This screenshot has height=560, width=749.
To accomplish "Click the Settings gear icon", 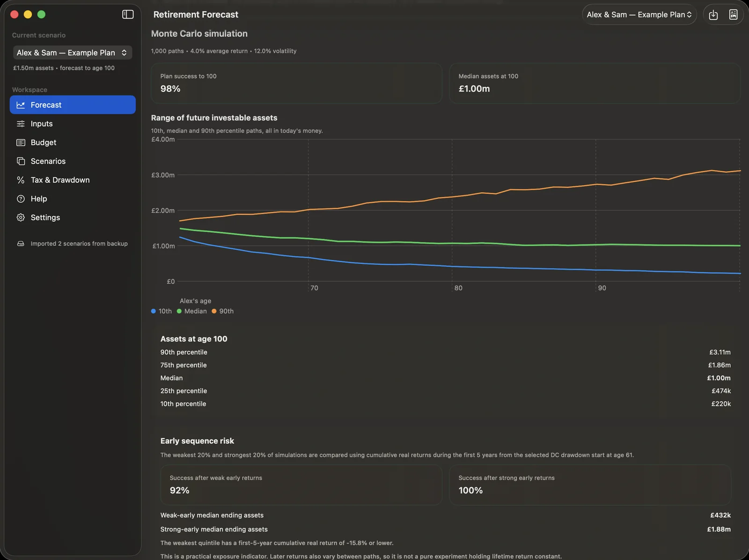I will [x=21, y=218].
